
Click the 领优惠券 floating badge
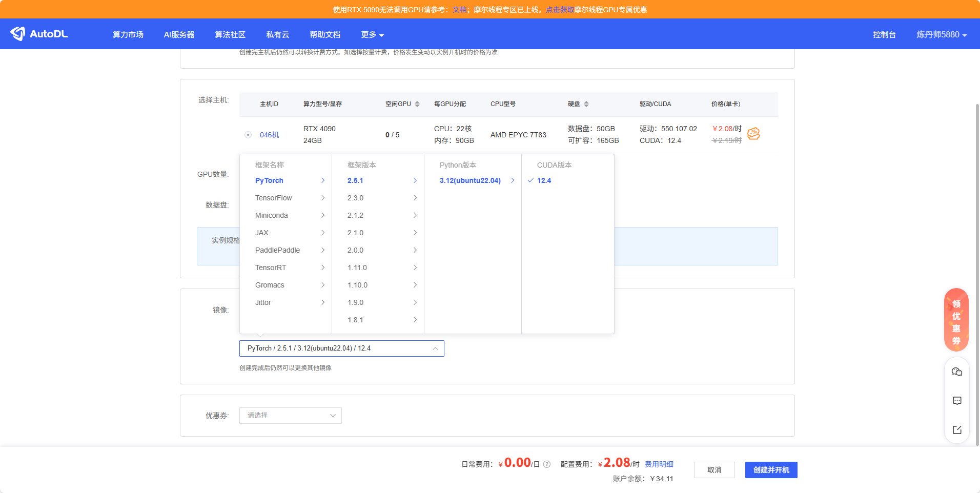(956, 319)
